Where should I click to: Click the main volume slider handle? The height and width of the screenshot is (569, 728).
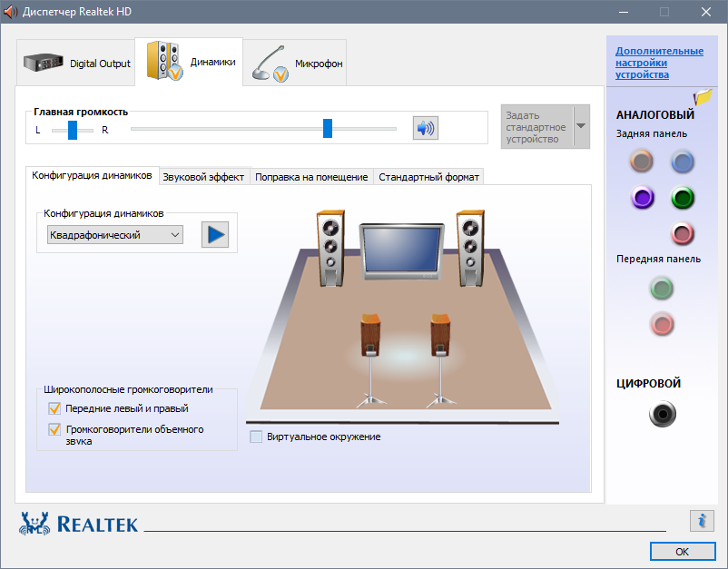(328, 129)
